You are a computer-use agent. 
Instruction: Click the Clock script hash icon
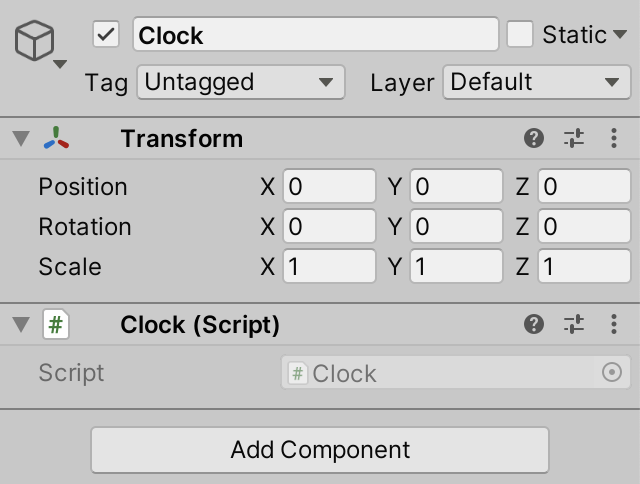(x=56, y=324)
